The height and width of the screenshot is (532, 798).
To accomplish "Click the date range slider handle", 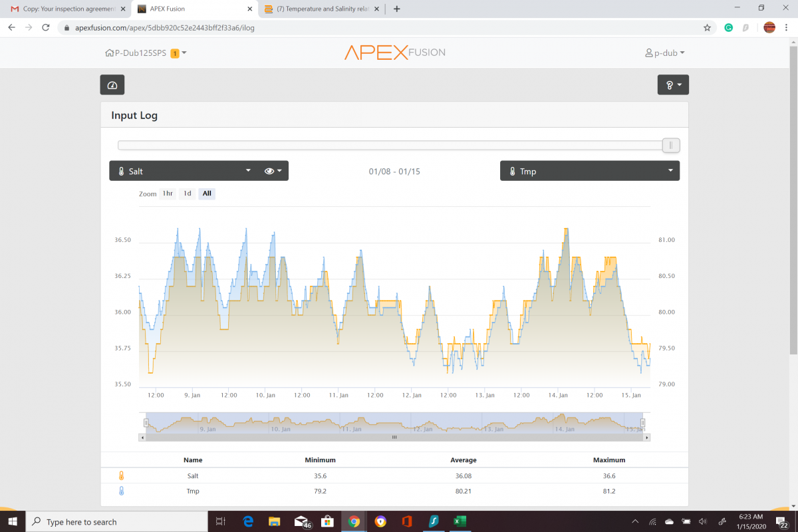I will pos(671,146).
